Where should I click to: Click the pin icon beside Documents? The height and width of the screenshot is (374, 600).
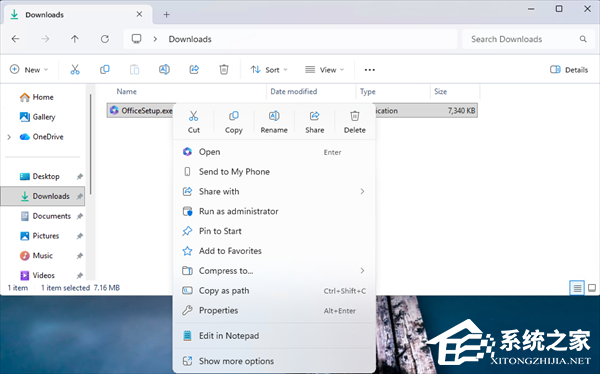[80, 216]
